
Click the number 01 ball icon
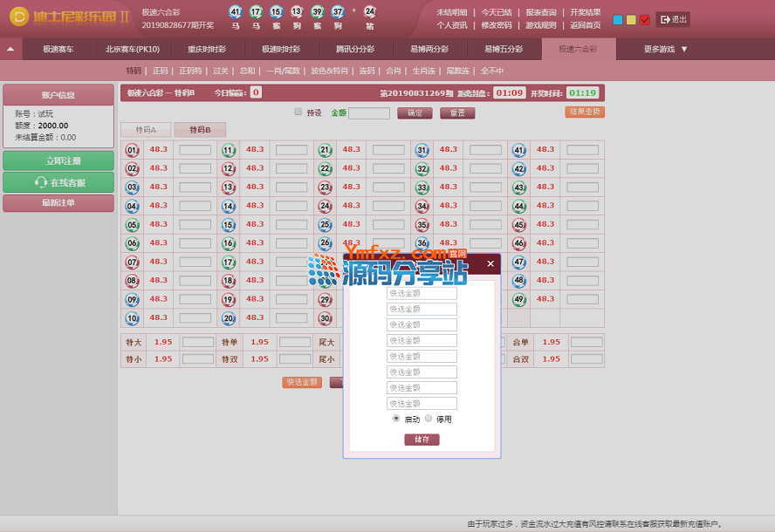[132, 150]
